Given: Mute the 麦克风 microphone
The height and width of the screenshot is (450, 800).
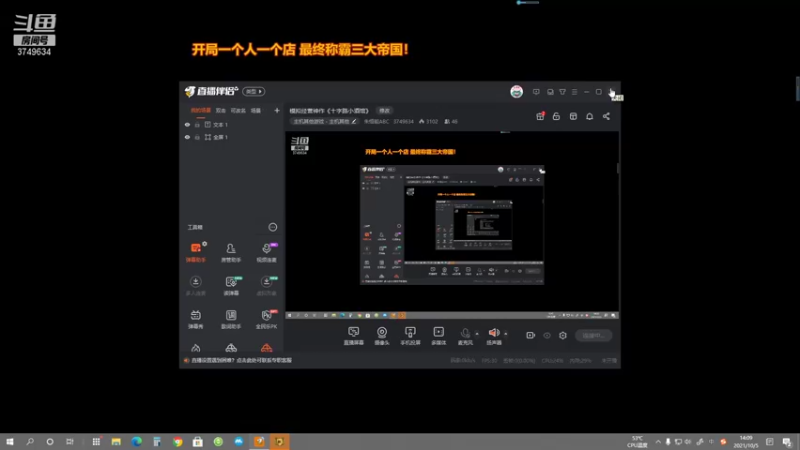Looking at the screenshot, I should pos(465,336).
